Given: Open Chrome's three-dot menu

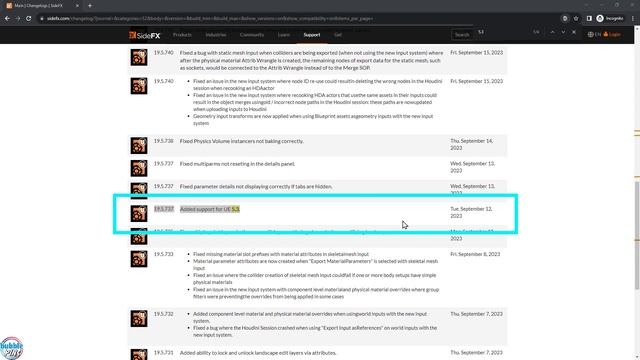Looking at the screenshot, I should tap(633, 18).
